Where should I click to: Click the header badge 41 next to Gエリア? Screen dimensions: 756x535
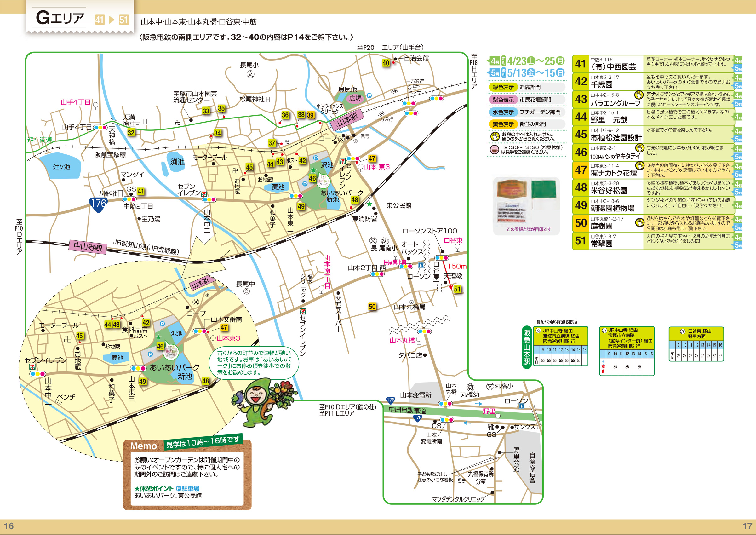(x=100, y=20)
